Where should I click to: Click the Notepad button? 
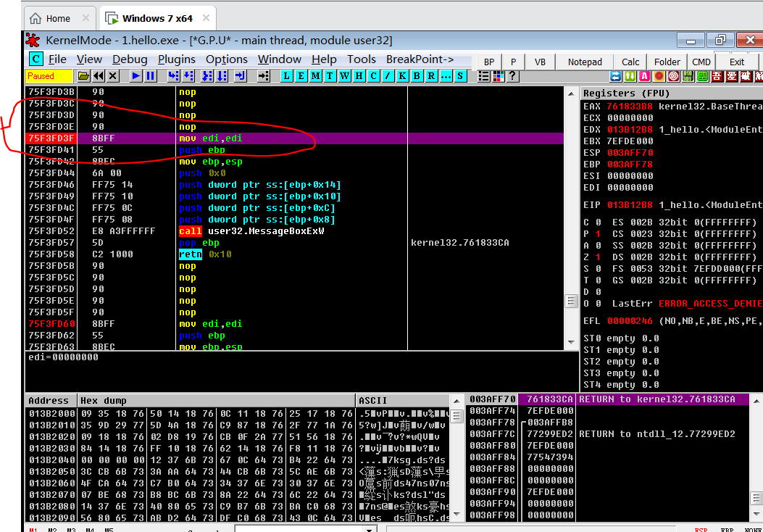[585, 62]
